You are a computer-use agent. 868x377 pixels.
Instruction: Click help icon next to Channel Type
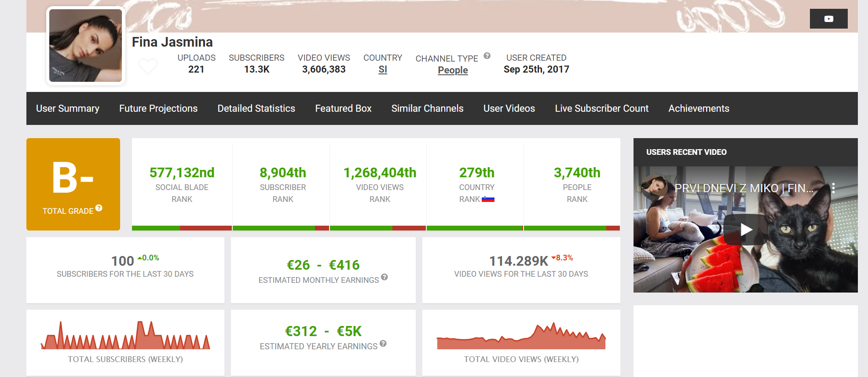[x=487, y=56]
